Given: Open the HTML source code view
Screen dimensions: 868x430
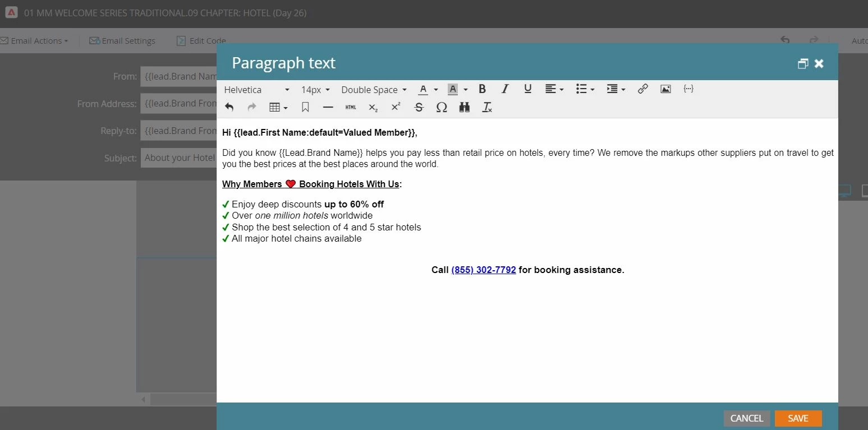Looking at the screenshot, I should 351,107.
